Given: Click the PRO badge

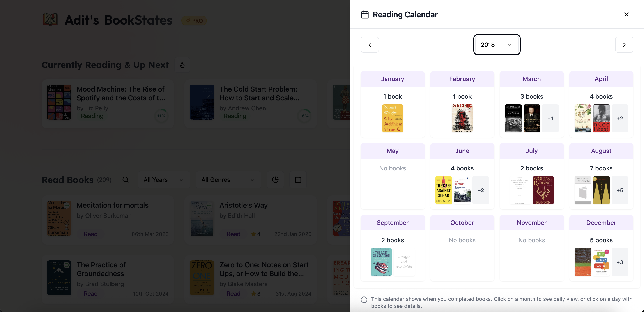Looking at the screenshot, I should coord(194,21).
